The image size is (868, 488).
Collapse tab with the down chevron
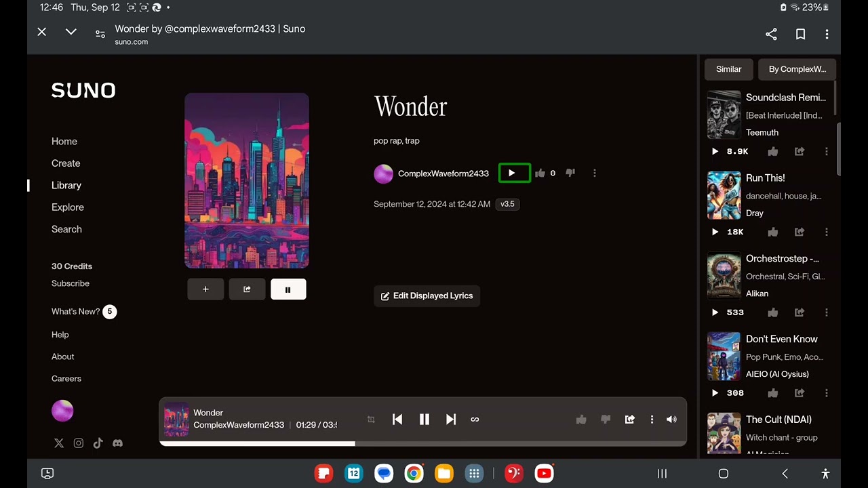click(x=71, y=32)
